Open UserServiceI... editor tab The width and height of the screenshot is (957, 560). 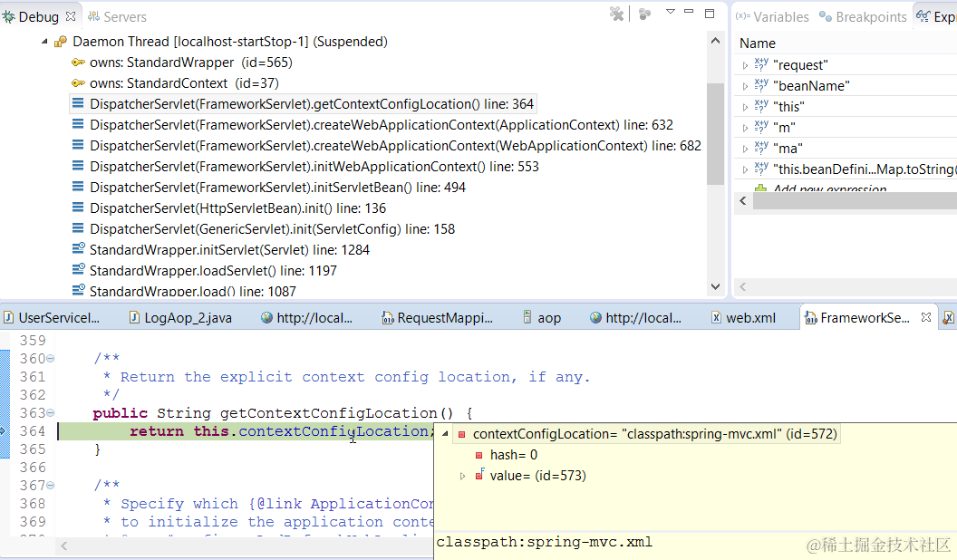pos(52,318)
